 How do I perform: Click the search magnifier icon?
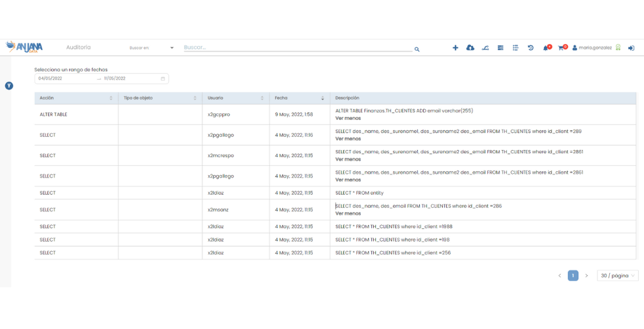pos(417,49)
